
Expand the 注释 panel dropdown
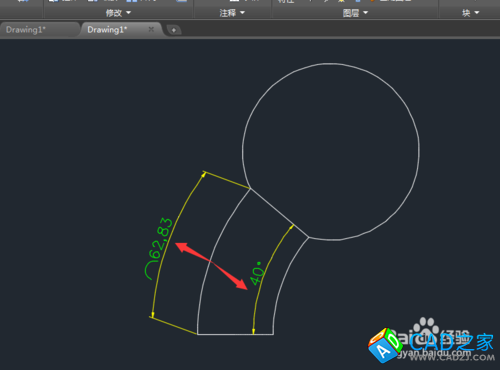coord(232,13)
